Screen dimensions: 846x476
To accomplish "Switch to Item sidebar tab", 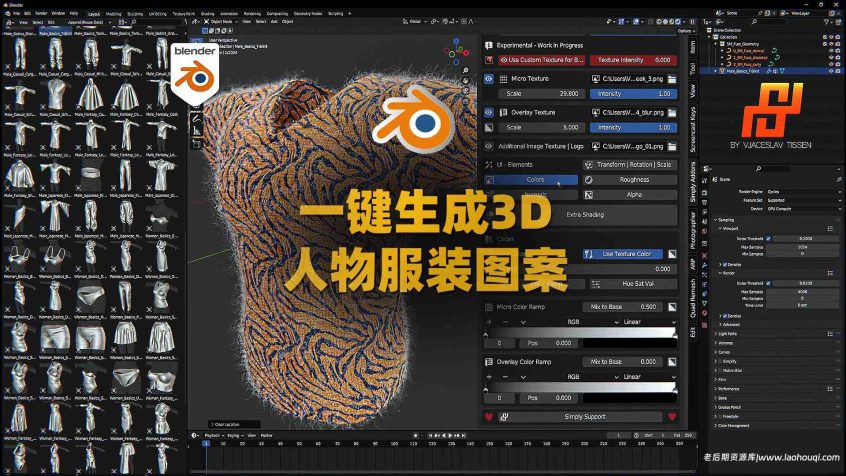I will coord(693,47).
